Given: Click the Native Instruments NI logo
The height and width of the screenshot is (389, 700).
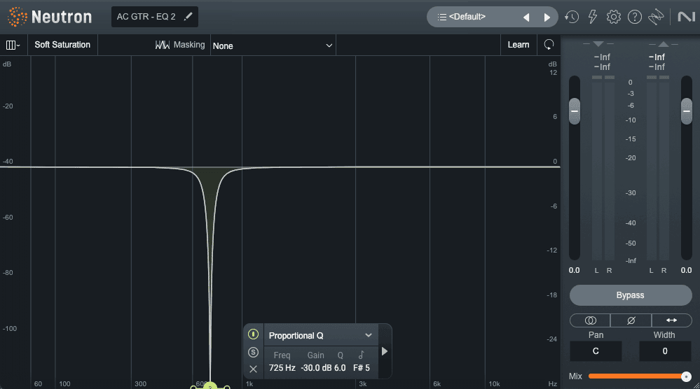Looking at the screenshot, I should click(x=687, y=17).
